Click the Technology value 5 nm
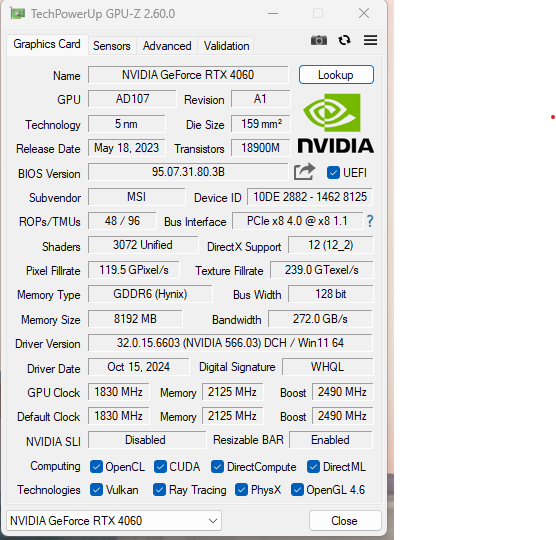 [x=127, y=124]
